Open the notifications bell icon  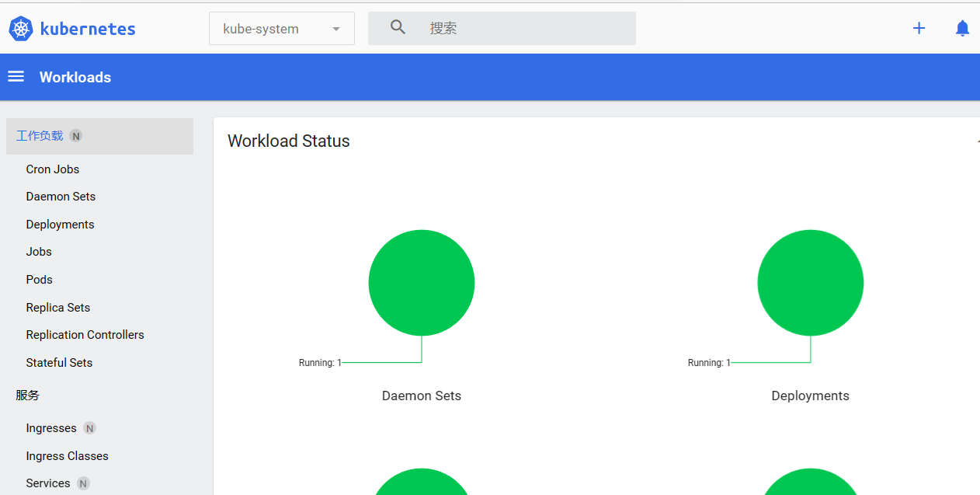(x=962, y=28)
